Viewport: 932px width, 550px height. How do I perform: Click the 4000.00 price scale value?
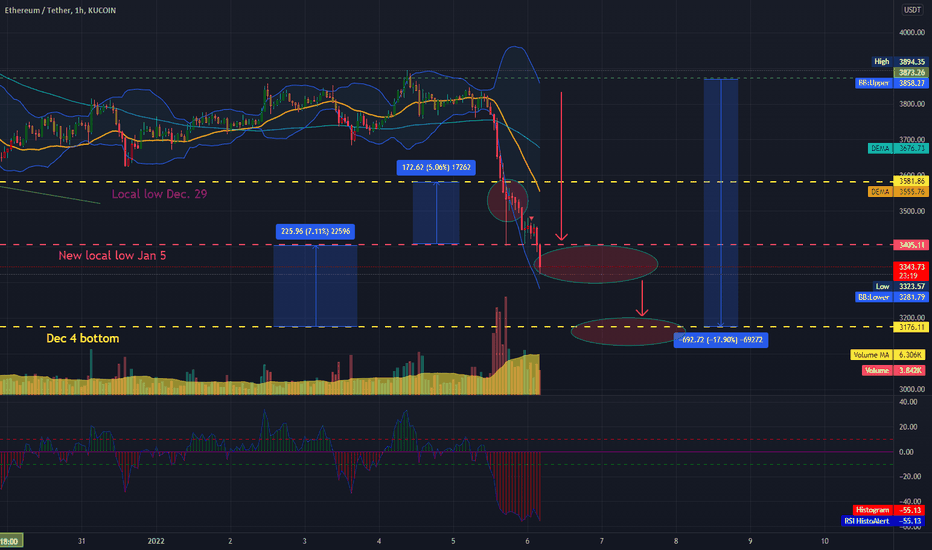click(911, 33)
